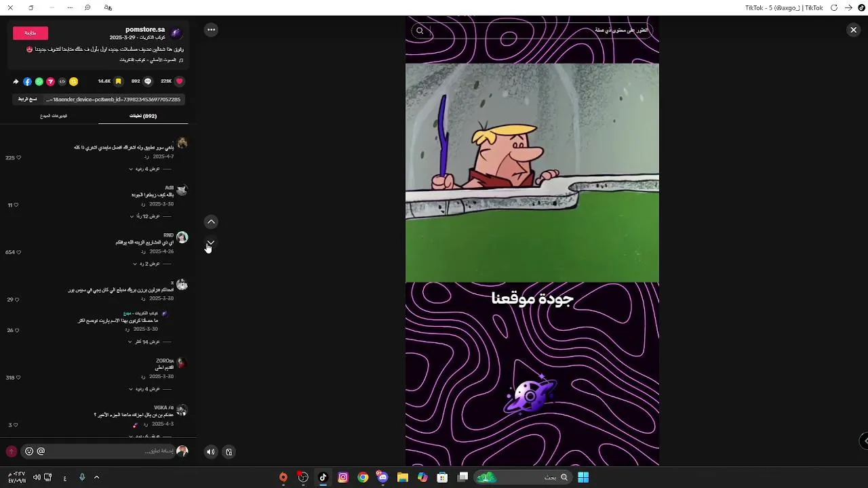
Task: Like VGKA's comment with 3 likes
Action: tap(15, 425)
